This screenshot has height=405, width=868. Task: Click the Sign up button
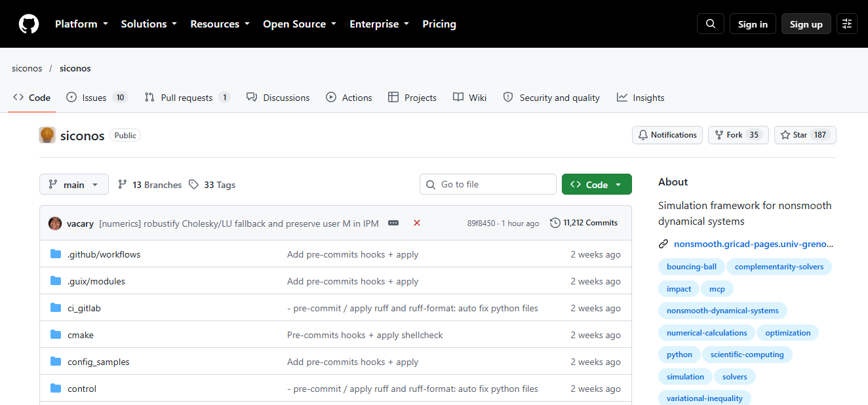pos(806,24)
